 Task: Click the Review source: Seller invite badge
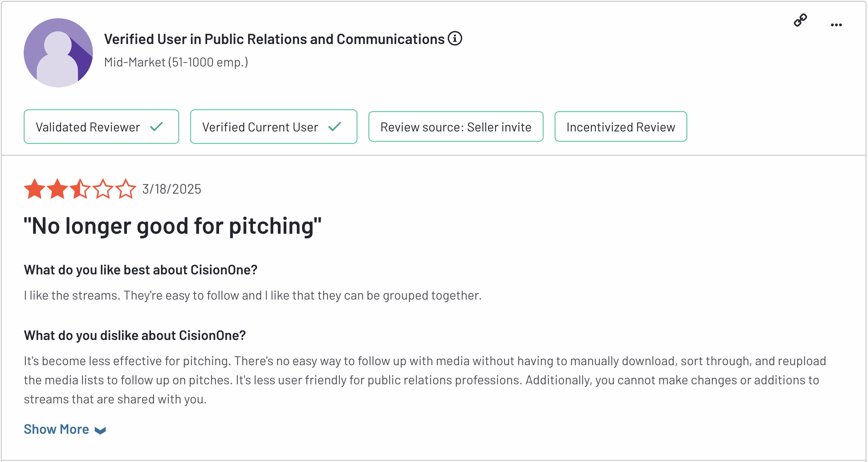tap(456, 127)
